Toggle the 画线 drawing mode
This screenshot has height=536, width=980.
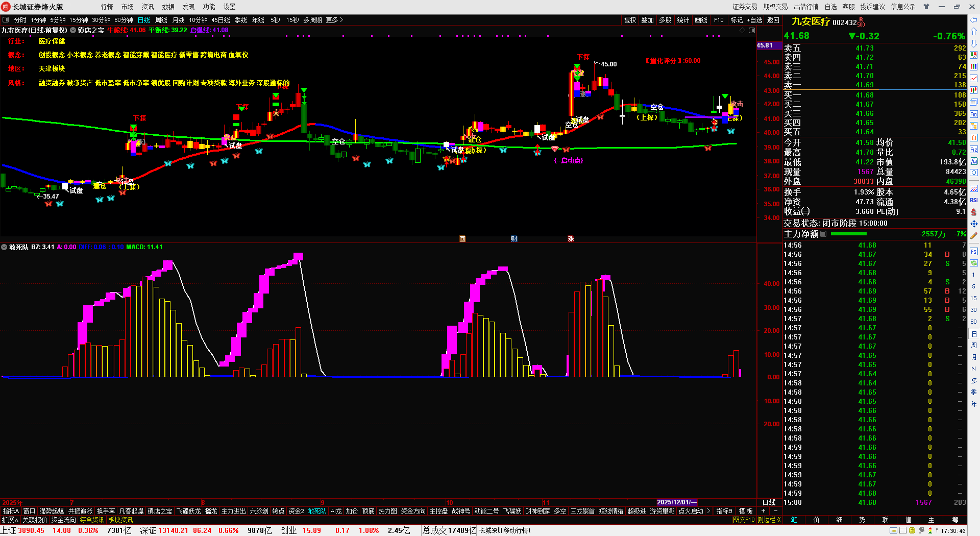[x=701, y=20]
